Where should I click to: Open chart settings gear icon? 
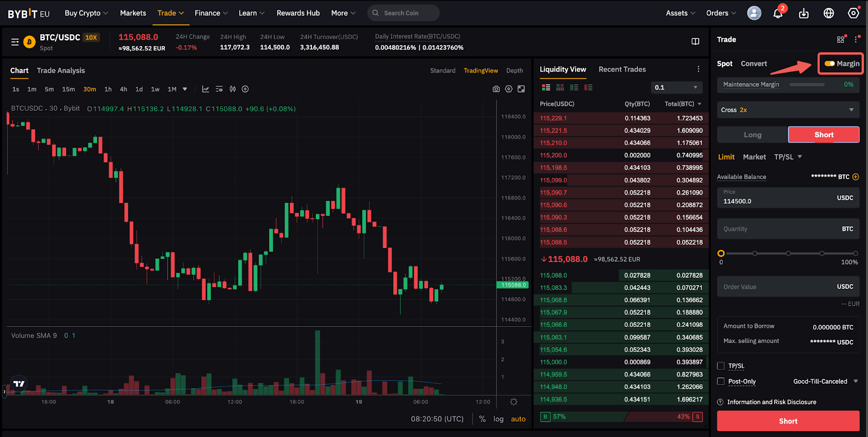pyautogui.click(x=508, y=89)
